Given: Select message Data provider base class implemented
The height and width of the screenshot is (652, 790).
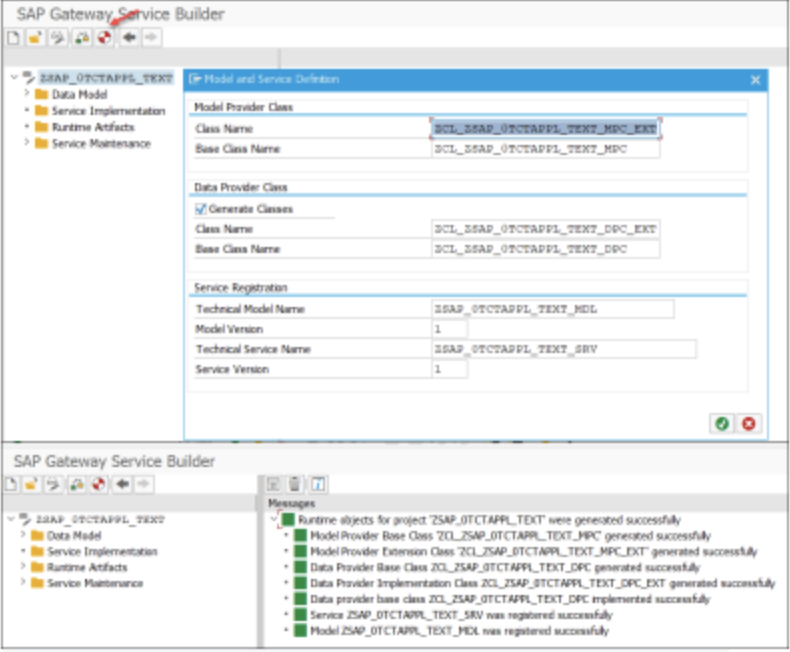Looking at the screenshot, I should (510, 599).
